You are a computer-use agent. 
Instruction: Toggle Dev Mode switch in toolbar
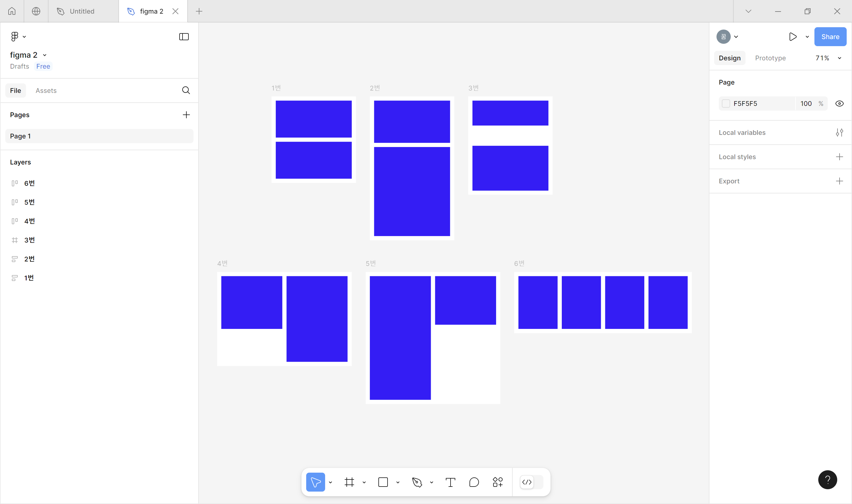click(531, 482)
